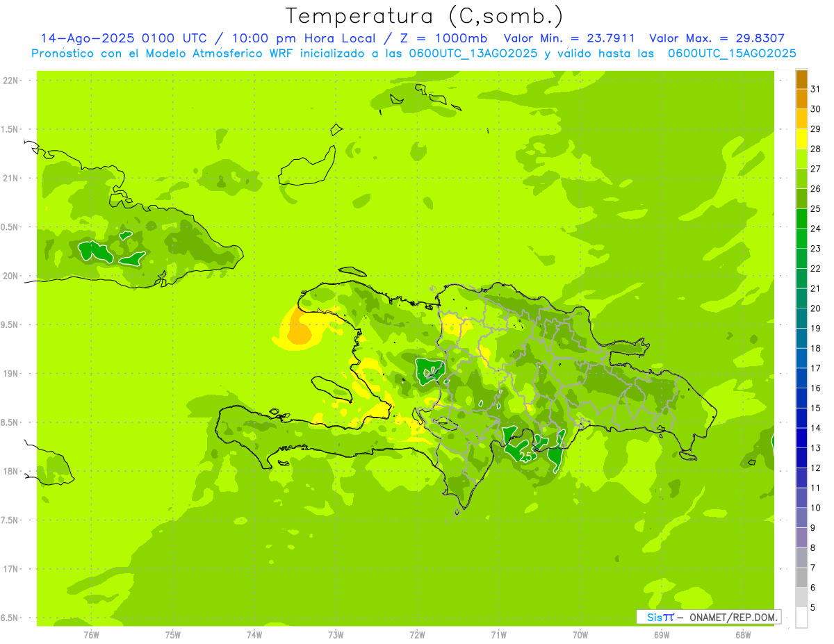834x644 pixels.
Task: Click the legend swatch between 25 and 26
Action: (801, 199)
